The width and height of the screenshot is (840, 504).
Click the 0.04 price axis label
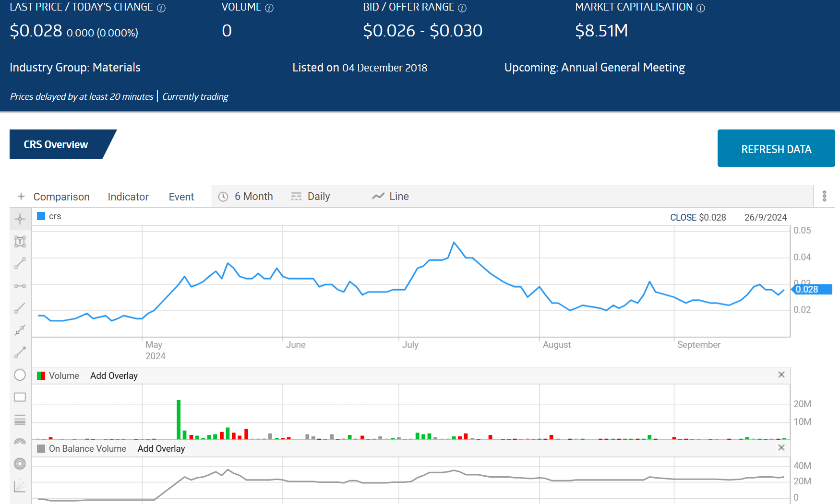point(802,257)
